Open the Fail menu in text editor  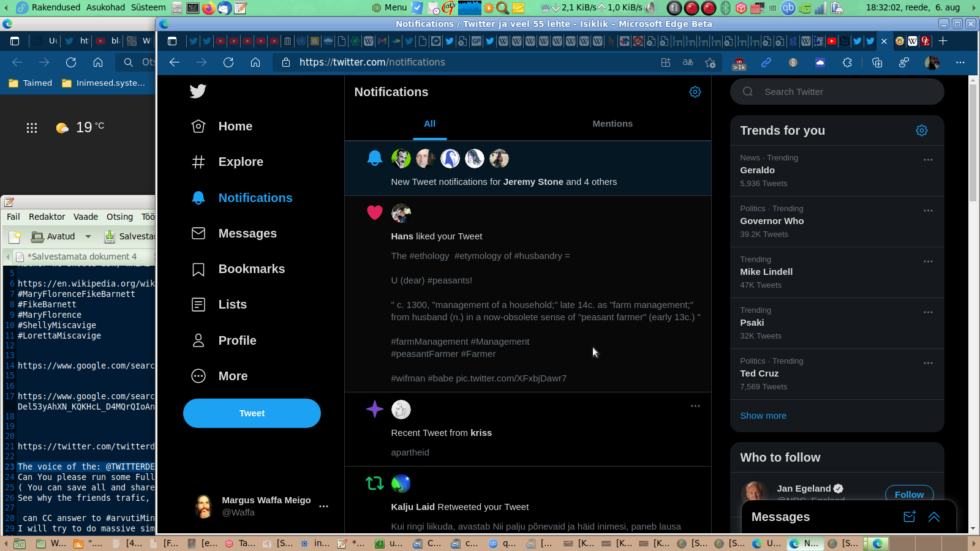[x=13, y=217]
